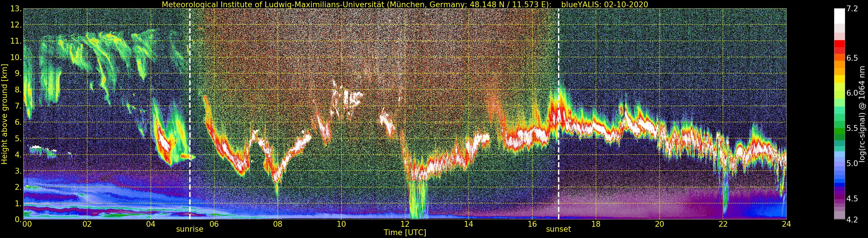Image resolution: width=868 pixels, height=238 pixels.
Task: Click the height tick label '4.'
Action: pyautogui.click(x=18, y=155)
